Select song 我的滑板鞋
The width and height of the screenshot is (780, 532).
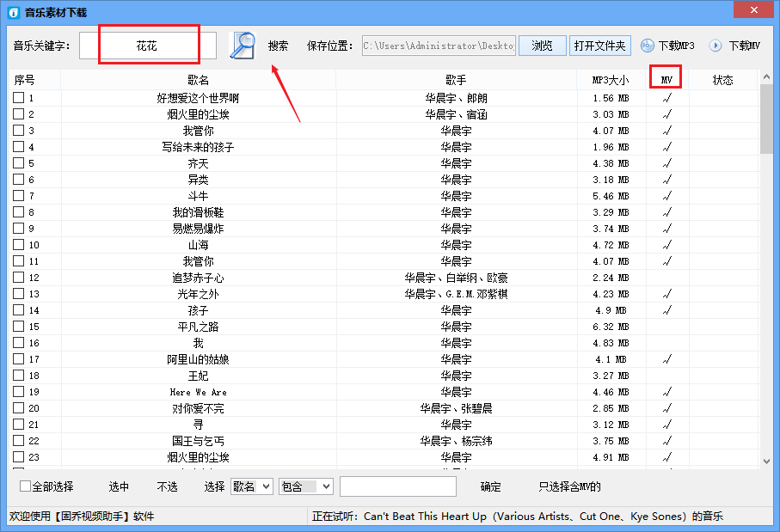point(198,212)
